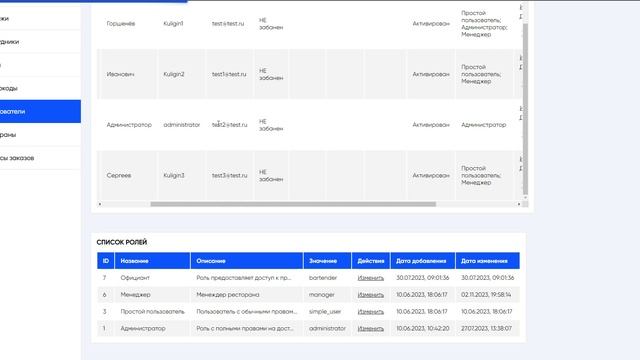The width and height of the screenshot is (640, 360).
Task: Click the users table horizontal scrollbar thumb
Action: (x=293, y=204)
